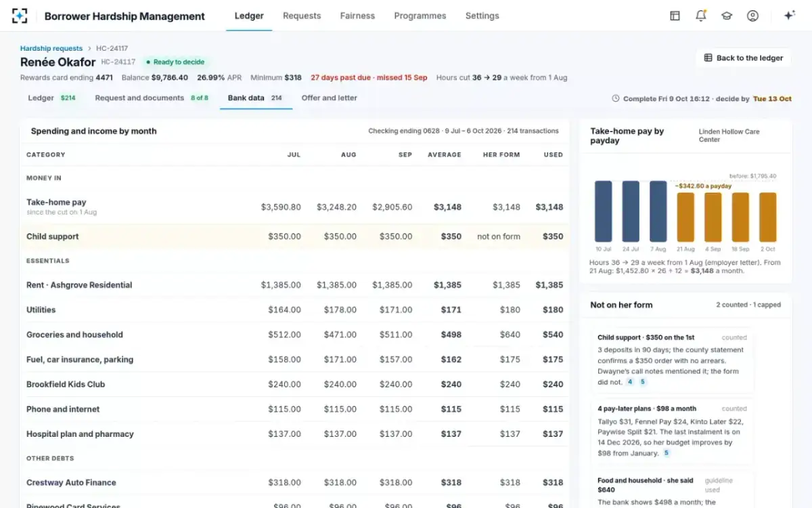Open the Child support · $350 card
The height and width of the screenshot is (508, 812).
[x=673, y=360]
